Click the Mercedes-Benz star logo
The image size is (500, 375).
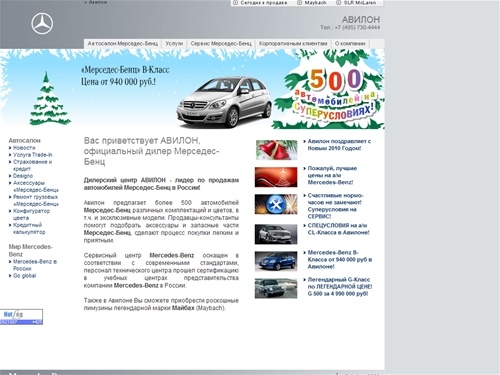coord(42,24)
